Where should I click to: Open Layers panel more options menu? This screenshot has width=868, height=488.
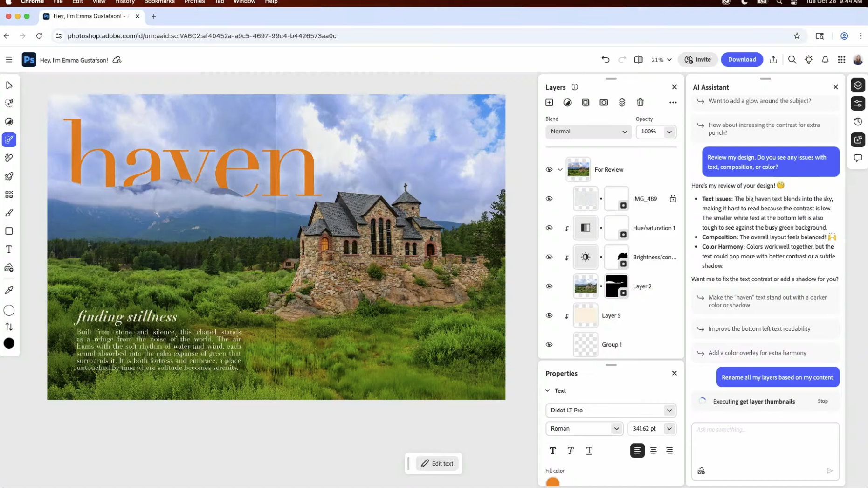(x=673, y=103)
